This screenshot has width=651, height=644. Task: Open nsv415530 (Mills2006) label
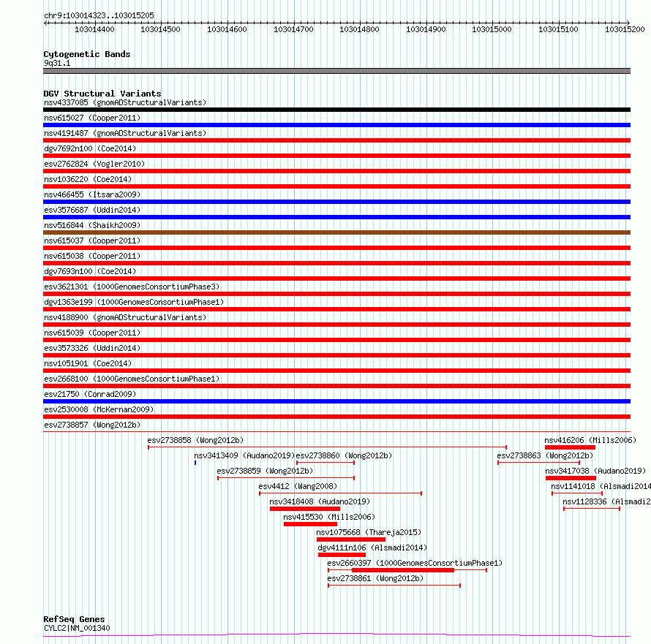329,517
